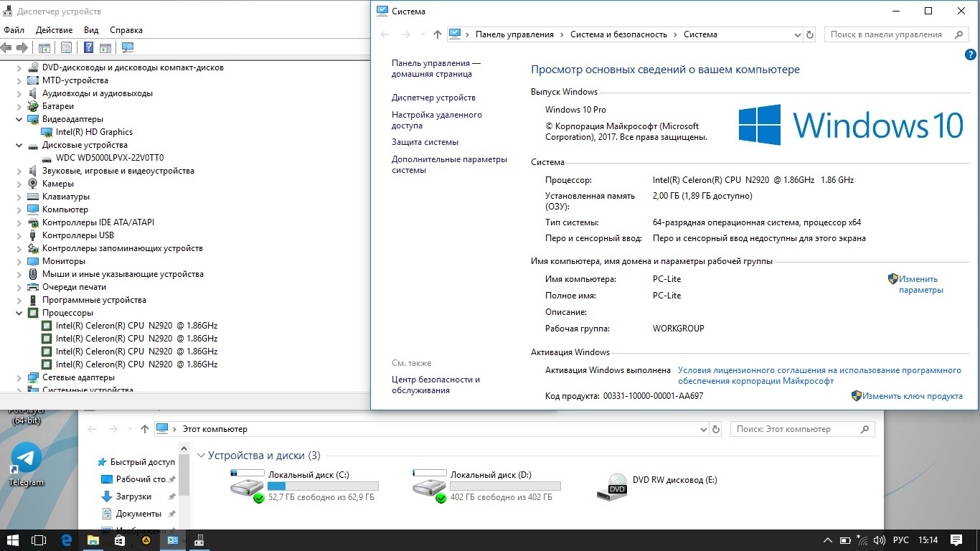Select WDC WD5000LPVX-22V0TT0 disk drive
The width and height of the screenshot is (980, 551).
point(110,158)
